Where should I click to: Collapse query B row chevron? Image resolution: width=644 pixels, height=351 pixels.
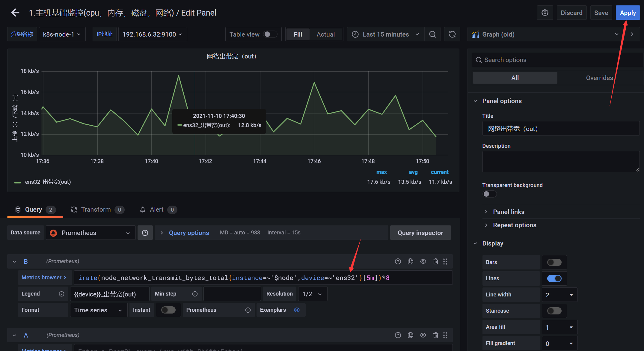pos(14,262)
